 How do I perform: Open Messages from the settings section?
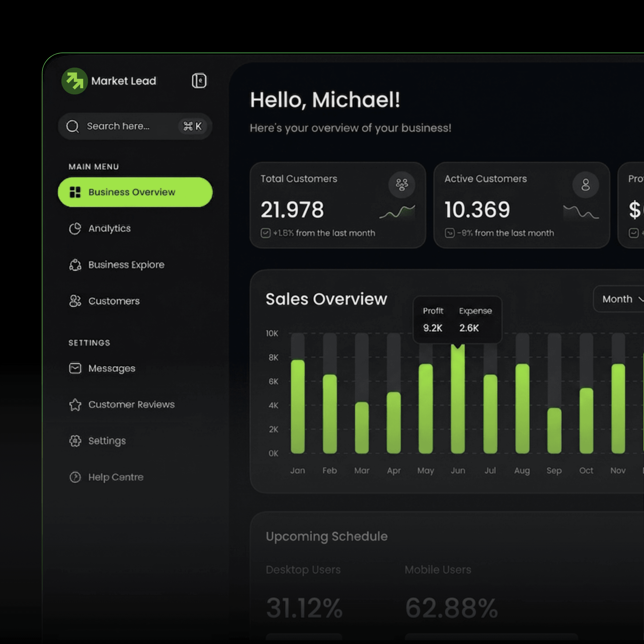(x=112, y=368)
